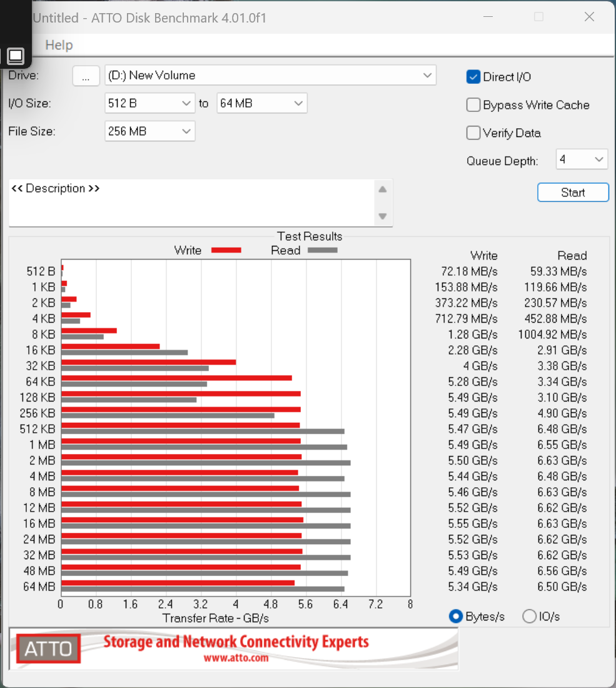Open the 64 MB maximum I/O size dropdown
Screen dimensions: 616x688
coord(262,104)
